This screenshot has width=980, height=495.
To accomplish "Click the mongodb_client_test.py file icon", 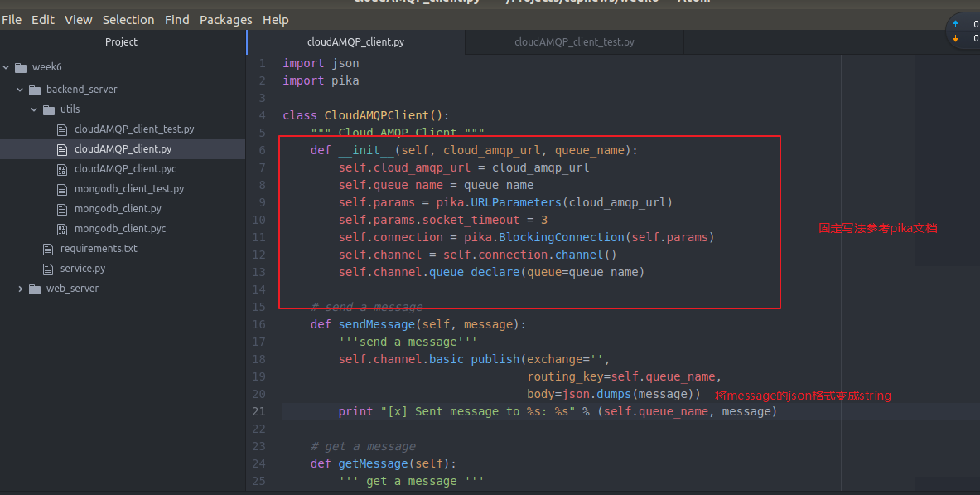I will pos(62,190).
